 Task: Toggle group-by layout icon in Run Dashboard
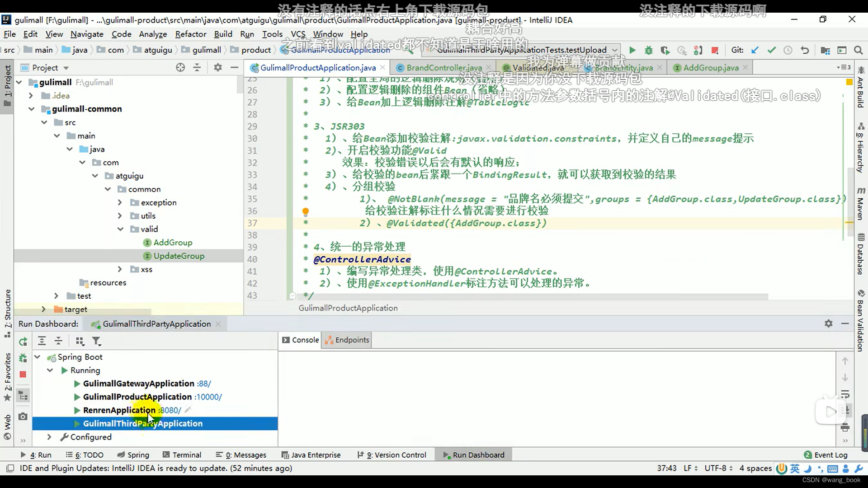click(x=80, y=341)
